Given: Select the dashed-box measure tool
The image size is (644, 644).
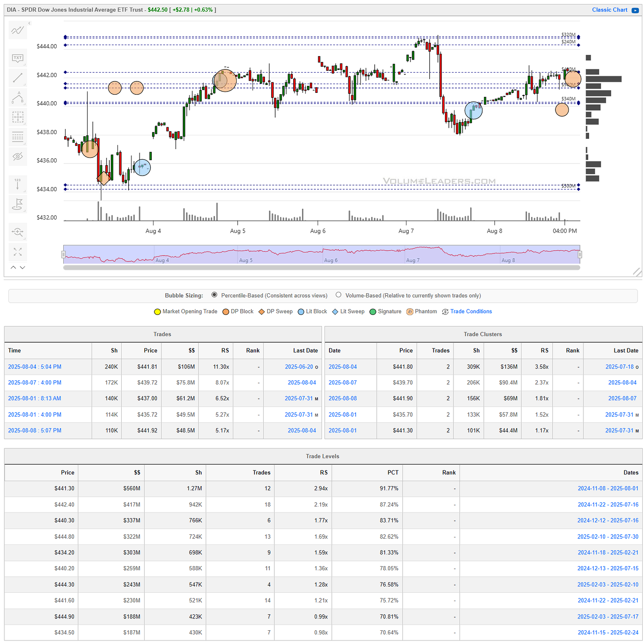Looking at the screenshot, I should tap(18, 117).
